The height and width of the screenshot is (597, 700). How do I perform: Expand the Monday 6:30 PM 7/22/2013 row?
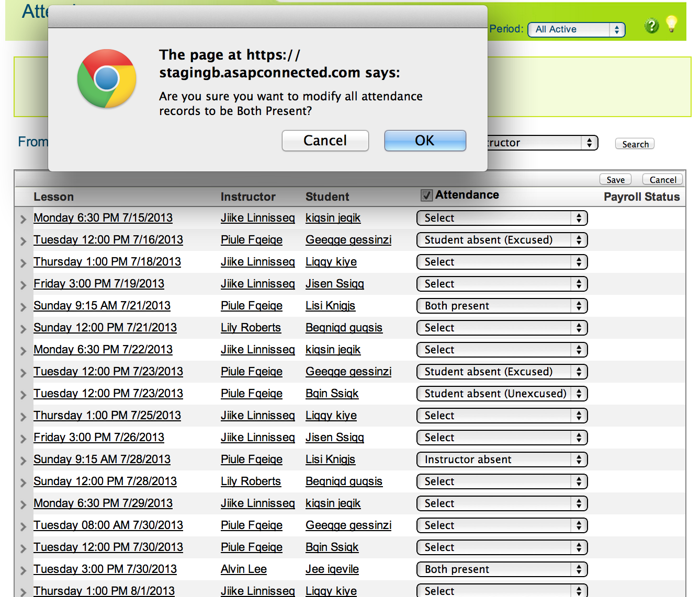23,351
